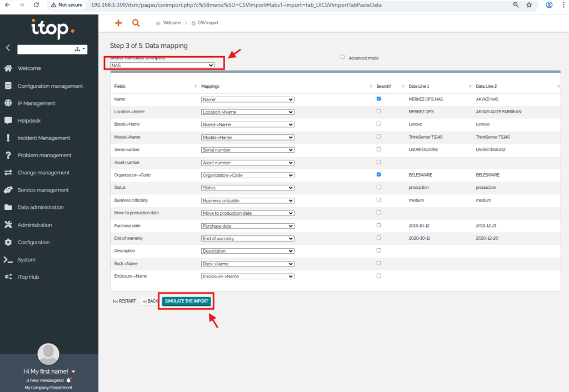Open the class to import dropdown

click(x=162, y=66)
